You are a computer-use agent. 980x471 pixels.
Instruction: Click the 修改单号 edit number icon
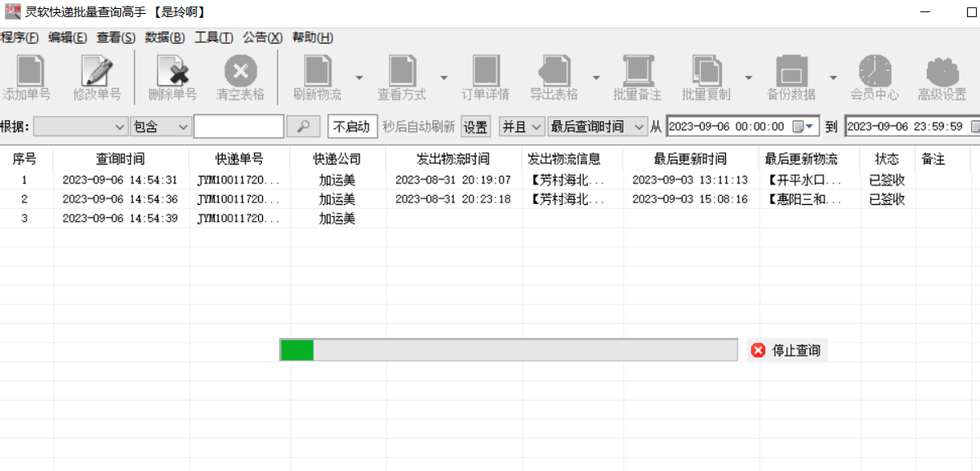[x=97, y=70]
